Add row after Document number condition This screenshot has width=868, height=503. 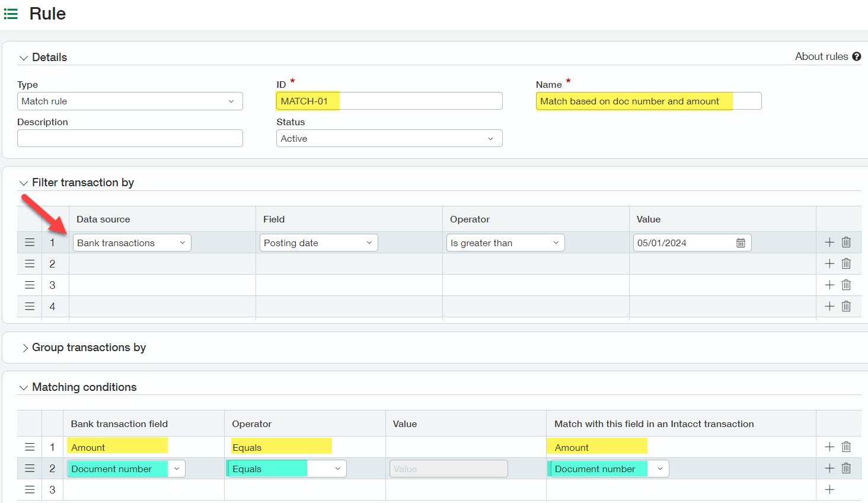point(829,468)
